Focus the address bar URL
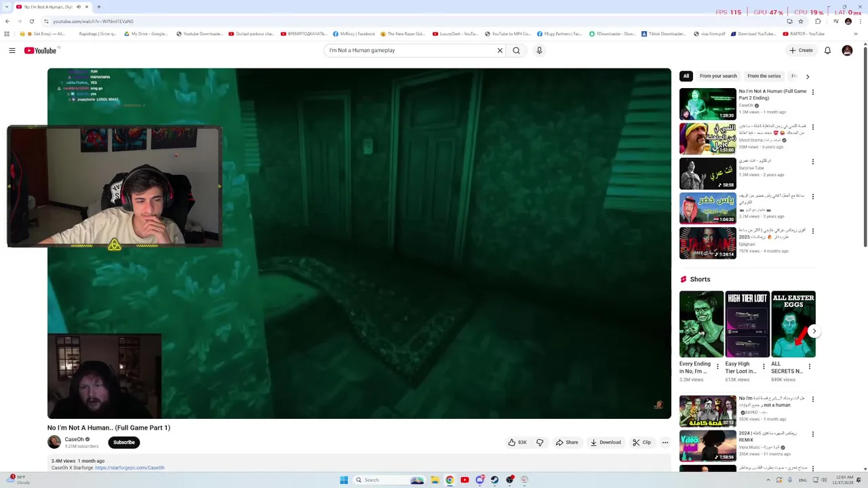868x488 pixels. click(93, 21)
